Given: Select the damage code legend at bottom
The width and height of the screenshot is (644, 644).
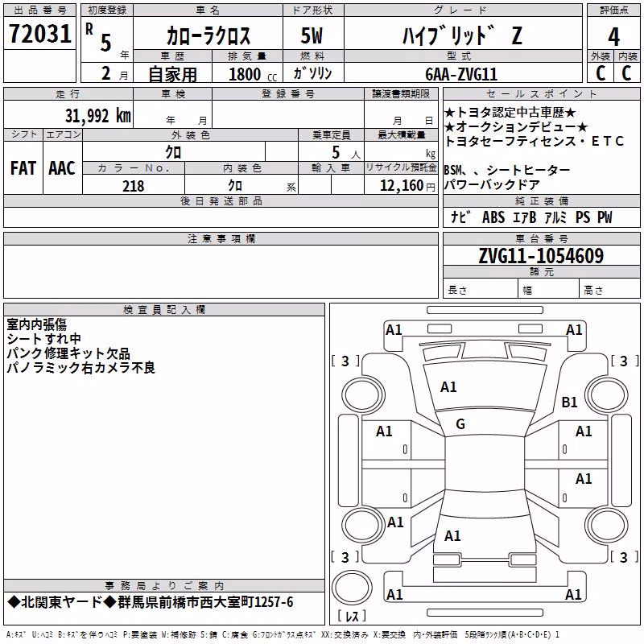Looking at the screenshot, I should 283,634.
